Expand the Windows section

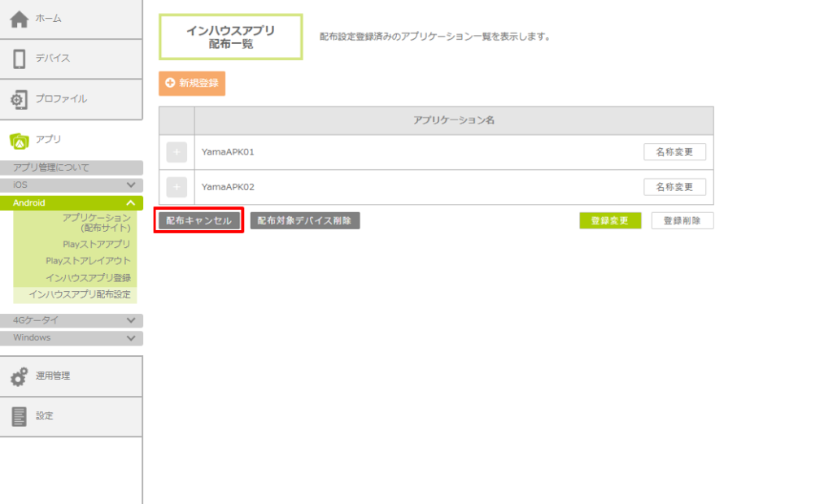pos(130,338)
